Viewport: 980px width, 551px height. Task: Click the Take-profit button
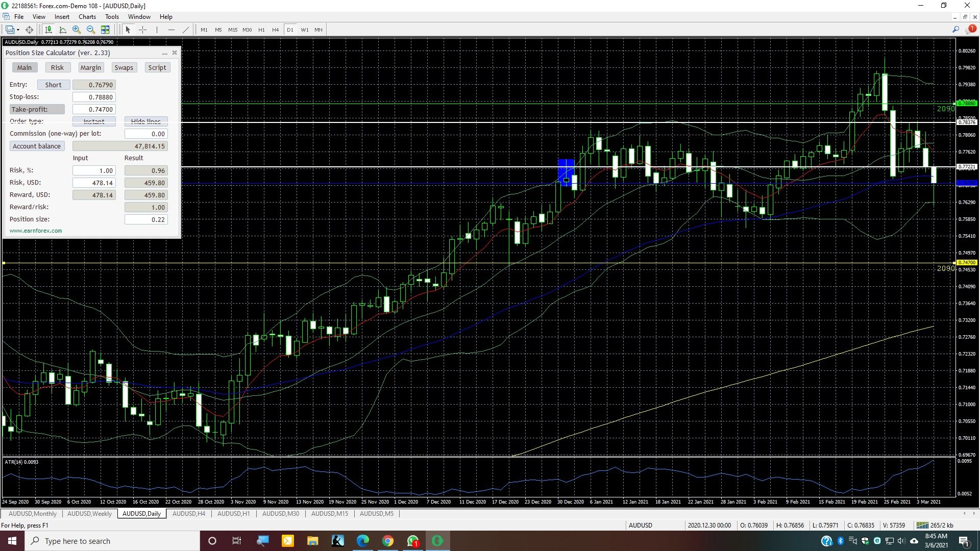point(37,109)
